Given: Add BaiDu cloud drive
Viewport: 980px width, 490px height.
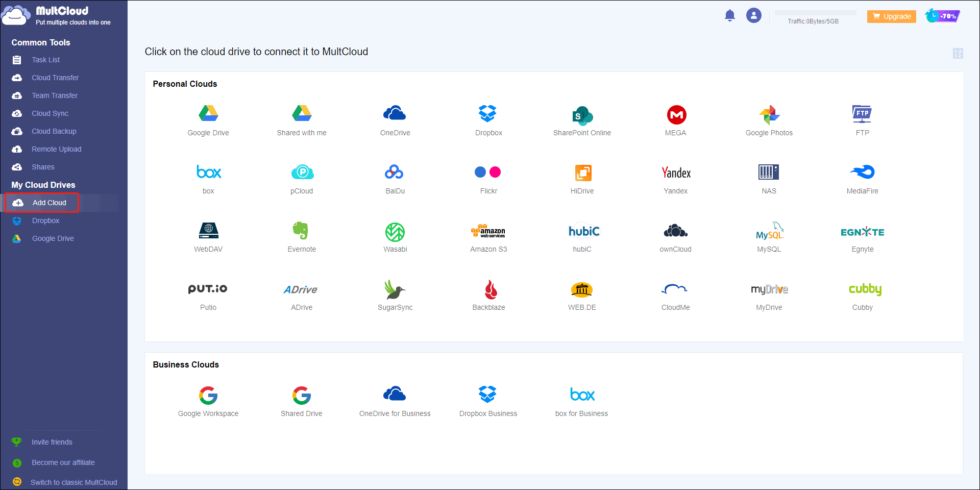Looking at the screenshot, I should tap(394, 172).
